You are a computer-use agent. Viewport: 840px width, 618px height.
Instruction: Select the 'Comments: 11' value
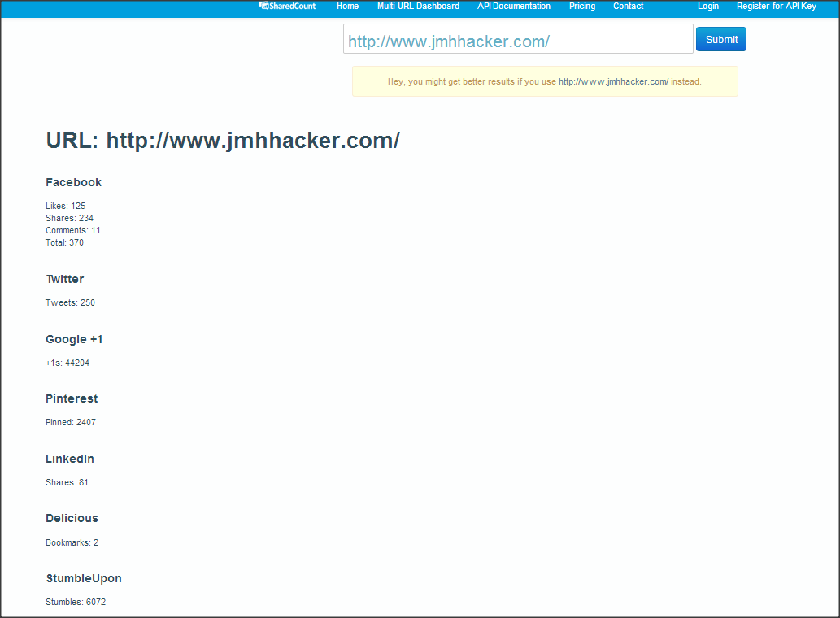pos(73,230)
